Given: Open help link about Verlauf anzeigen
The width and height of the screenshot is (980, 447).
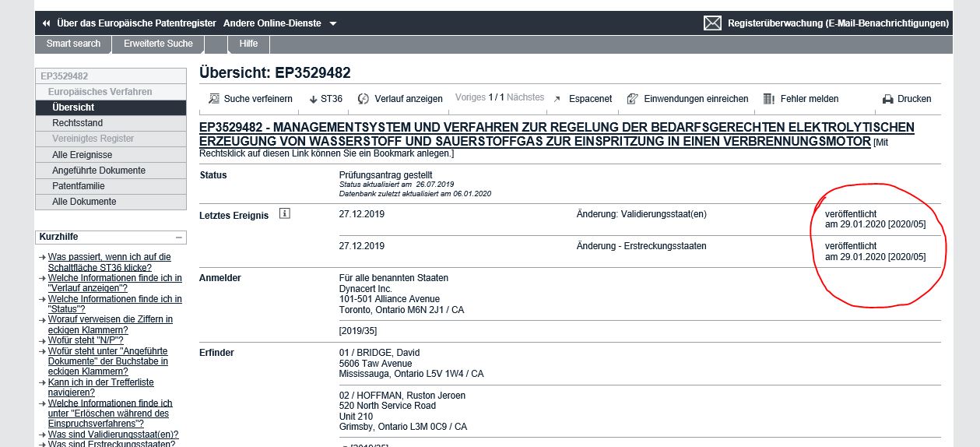Looking at the screenshot, I should [115, 283].
